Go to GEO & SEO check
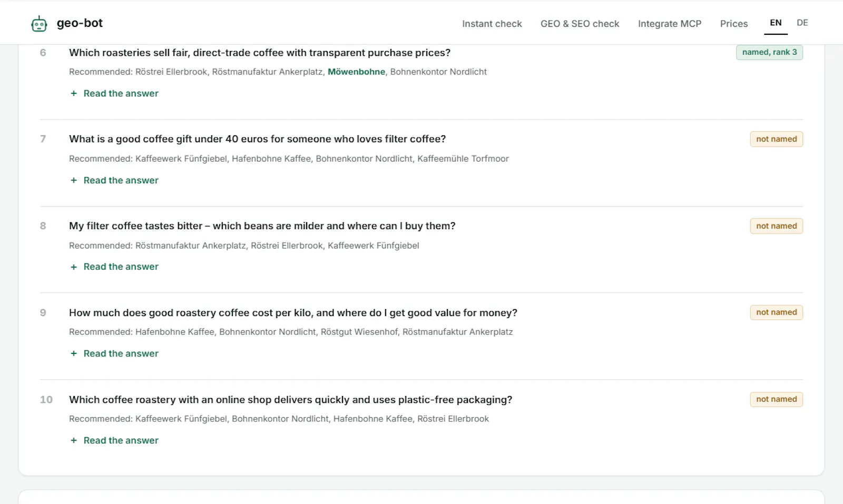This screenshot has height=504, width=843. pos(580,24)
